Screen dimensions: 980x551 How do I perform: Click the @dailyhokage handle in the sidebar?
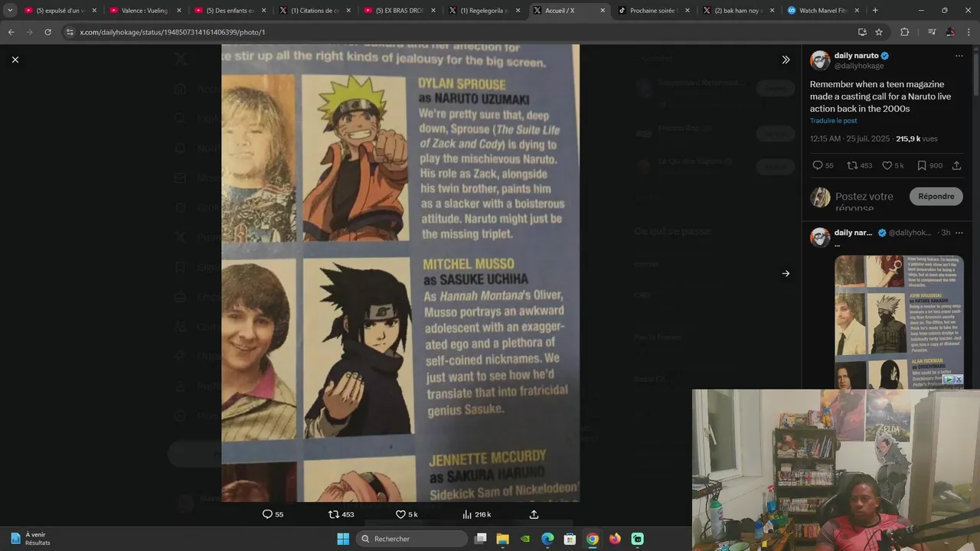click(859, 66)
